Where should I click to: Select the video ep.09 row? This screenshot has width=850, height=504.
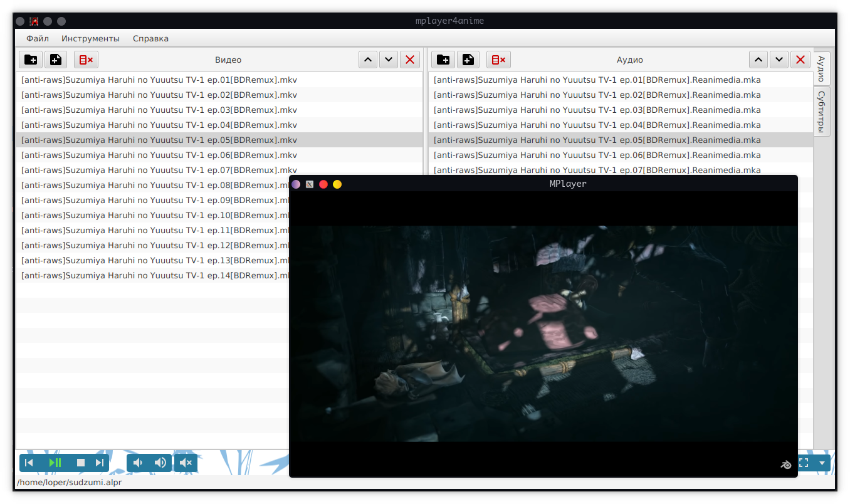pyautogui.click(x=152, y=200)
